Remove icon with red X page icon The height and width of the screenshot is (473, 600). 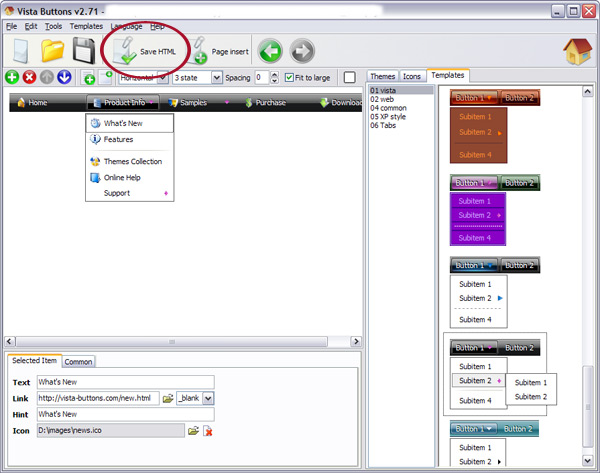coord(208,431)
